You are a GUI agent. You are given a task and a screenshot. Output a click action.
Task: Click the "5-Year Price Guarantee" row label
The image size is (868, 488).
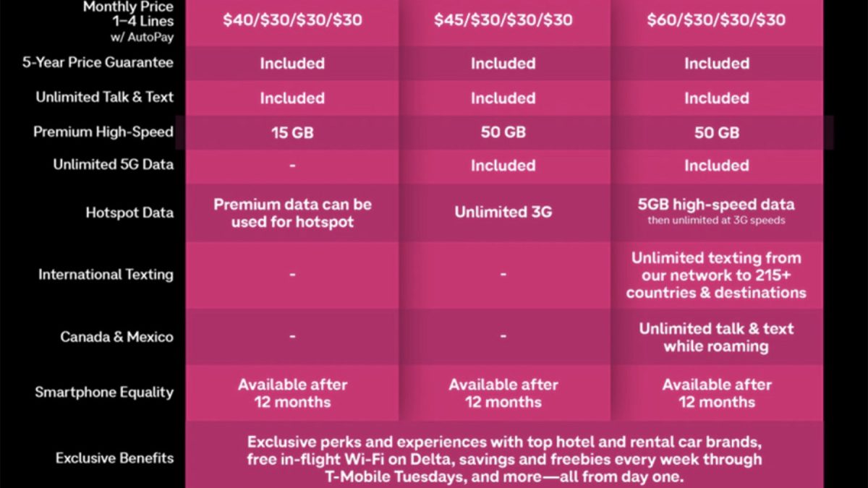point(98,62)
